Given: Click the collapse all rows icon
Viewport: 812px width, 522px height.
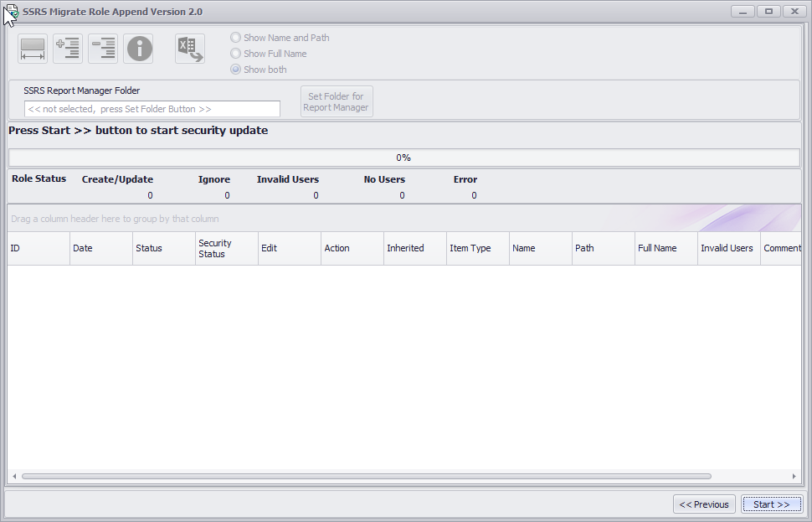Looking at the screenshot, I should click(103, 49).
